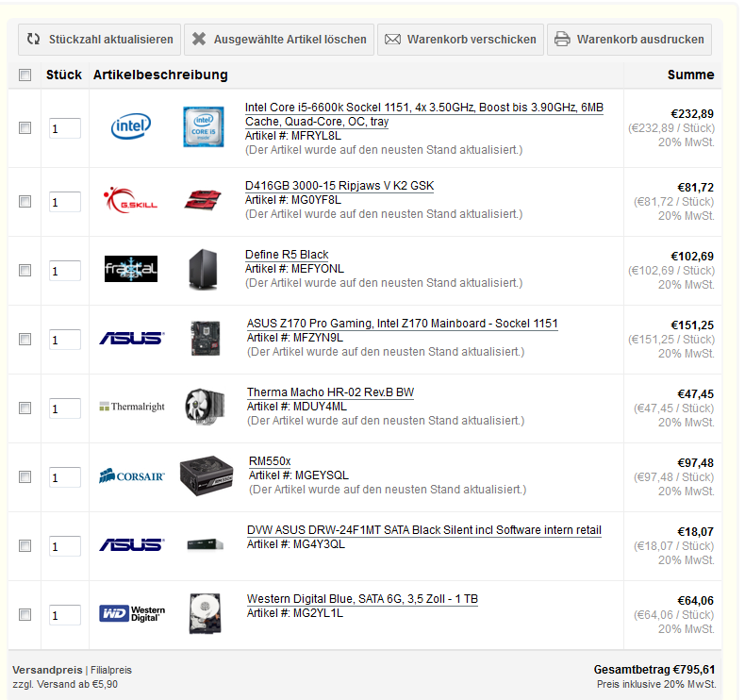Click the Fractal brand logo
Screen dimensions: 745x700
[x=131, y=269]
